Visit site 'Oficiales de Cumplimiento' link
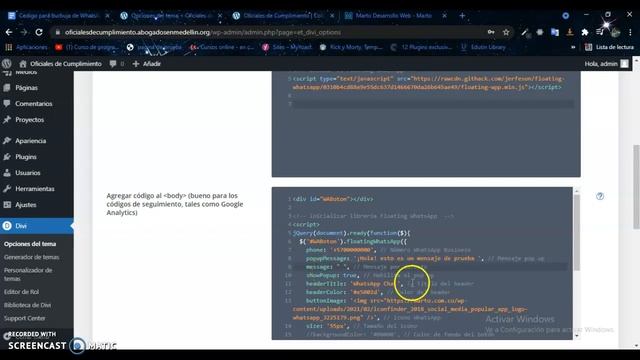640x360 pixels. pyautogui.click(x=60, y=64)
